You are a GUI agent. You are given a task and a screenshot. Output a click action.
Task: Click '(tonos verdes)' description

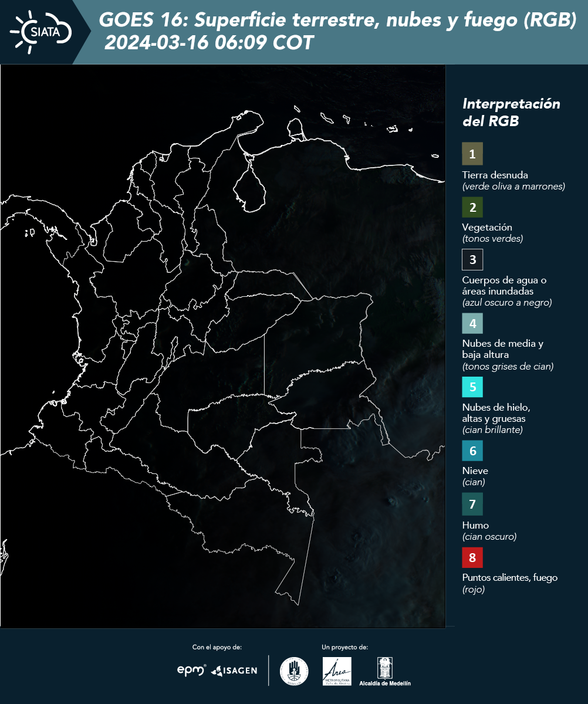coord(492,239)
